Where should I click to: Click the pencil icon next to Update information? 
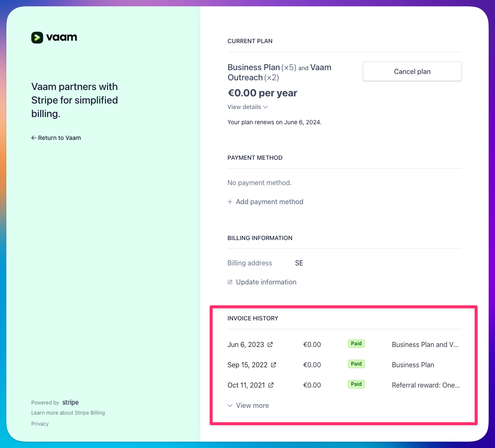pyautogui.click(x=230, y=282)
